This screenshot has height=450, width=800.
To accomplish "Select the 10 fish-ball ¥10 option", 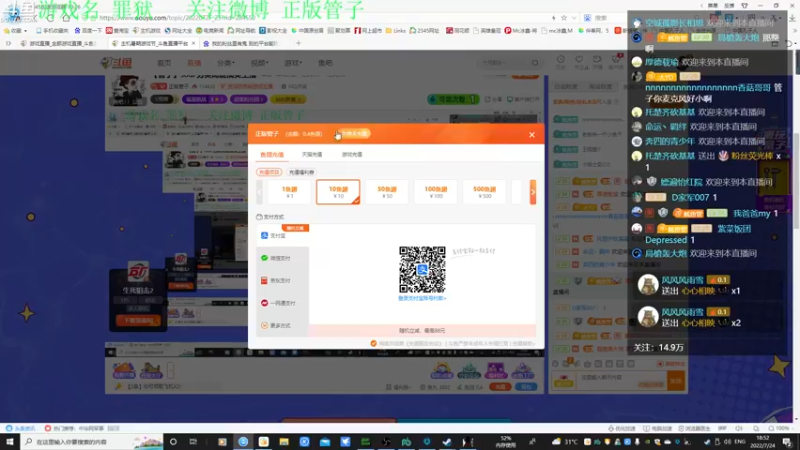I will tap(338, 192).
